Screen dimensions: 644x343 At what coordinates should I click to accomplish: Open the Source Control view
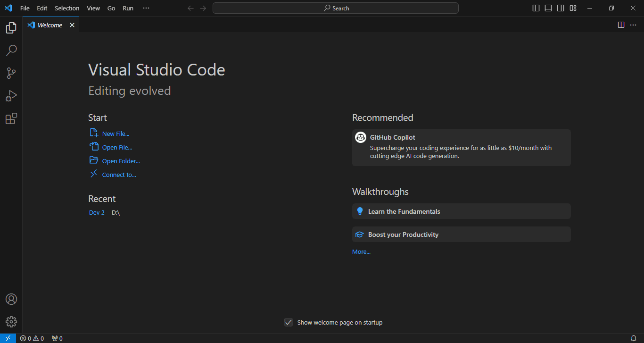click(11, 73)
